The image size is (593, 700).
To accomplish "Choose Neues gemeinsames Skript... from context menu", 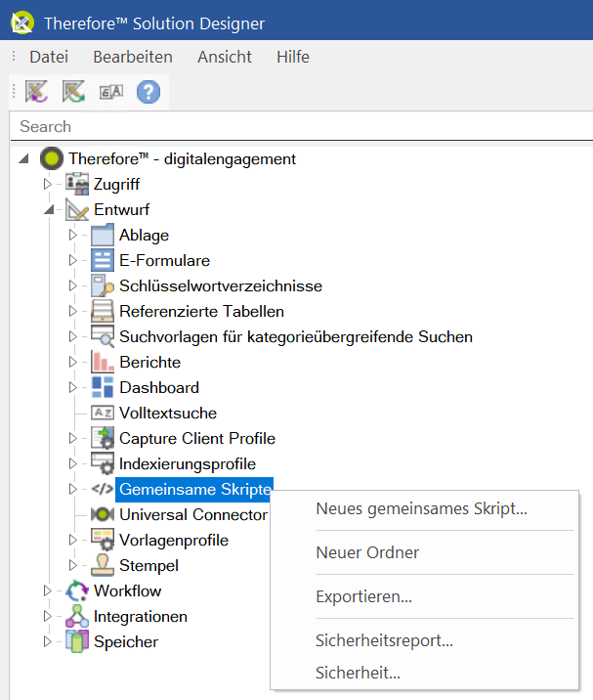I will tap(422, 509).
